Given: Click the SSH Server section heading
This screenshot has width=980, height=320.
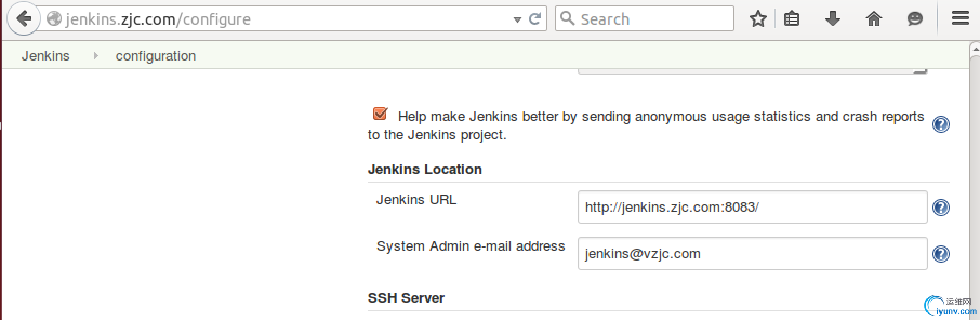Looking at the screenshot, I should [406, 298].
